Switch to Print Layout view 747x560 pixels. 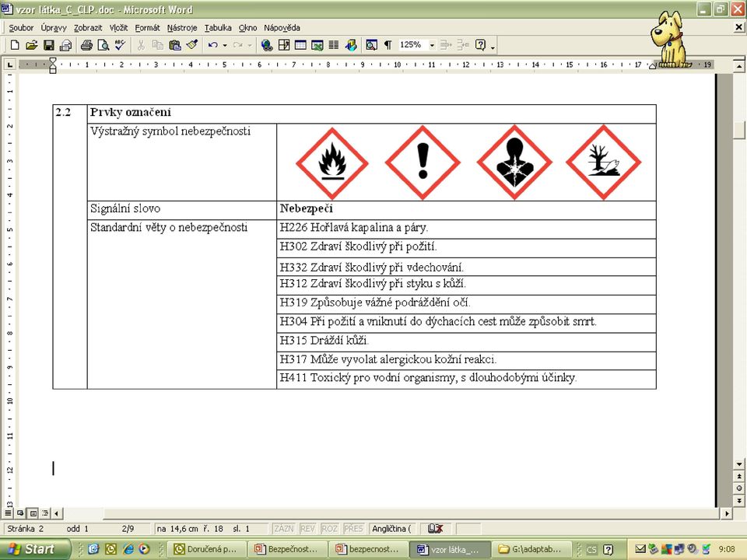point(33,513)
